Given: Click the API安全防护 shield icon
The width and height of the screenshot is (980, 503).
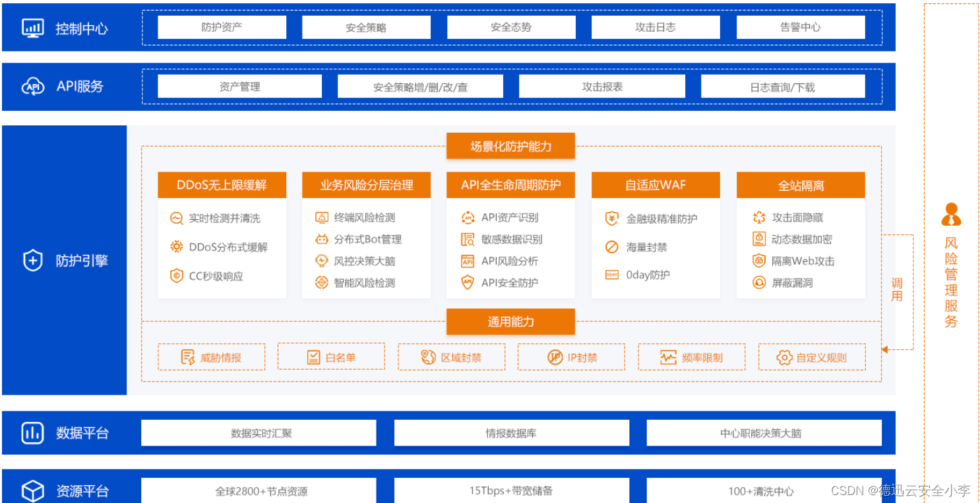Looking at the screenshot, I should (468, 283).
